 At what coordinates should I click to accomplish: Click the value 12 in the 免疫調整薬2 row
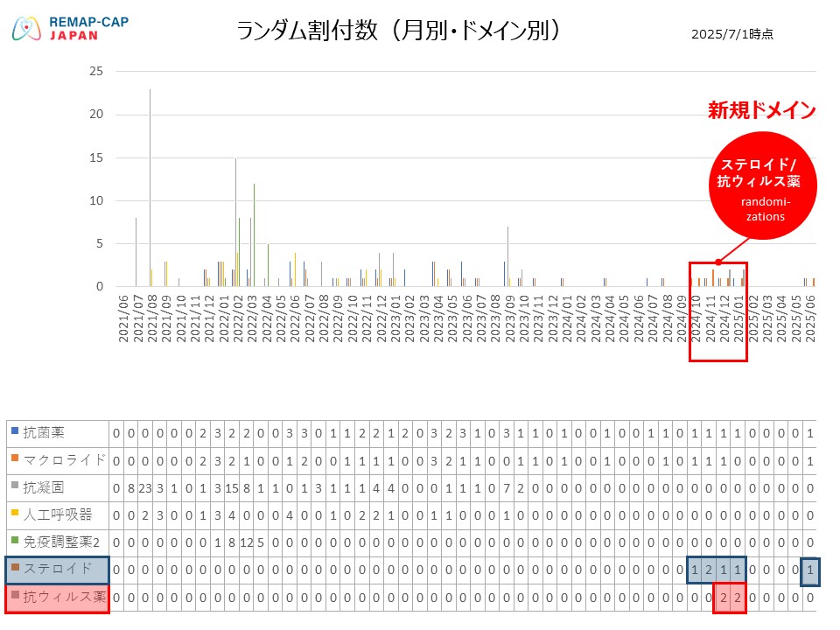click(247, 542)
